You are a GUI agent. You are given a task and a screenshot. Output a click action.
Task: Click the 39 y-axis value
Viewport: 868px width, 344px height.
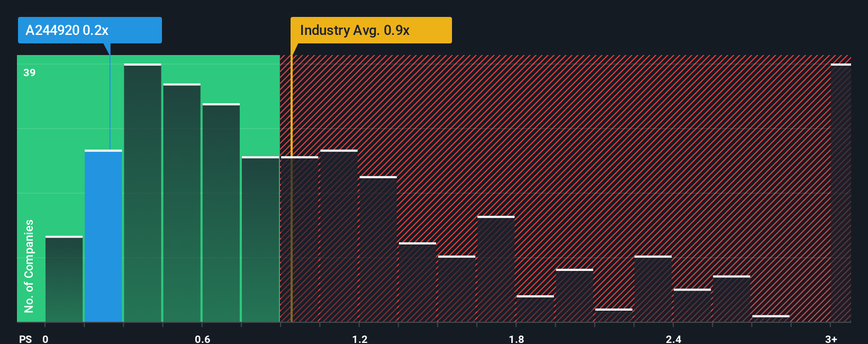coord(30,73)
